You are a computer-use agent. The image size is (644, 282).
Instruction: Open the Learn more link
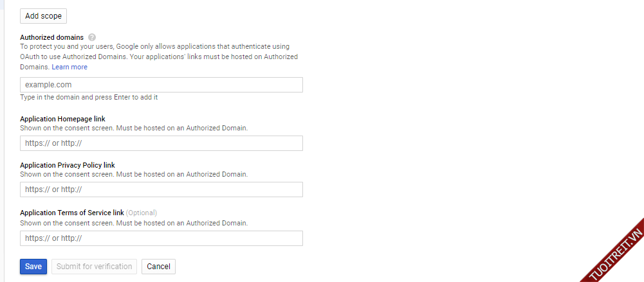click(x=69, y=67)
